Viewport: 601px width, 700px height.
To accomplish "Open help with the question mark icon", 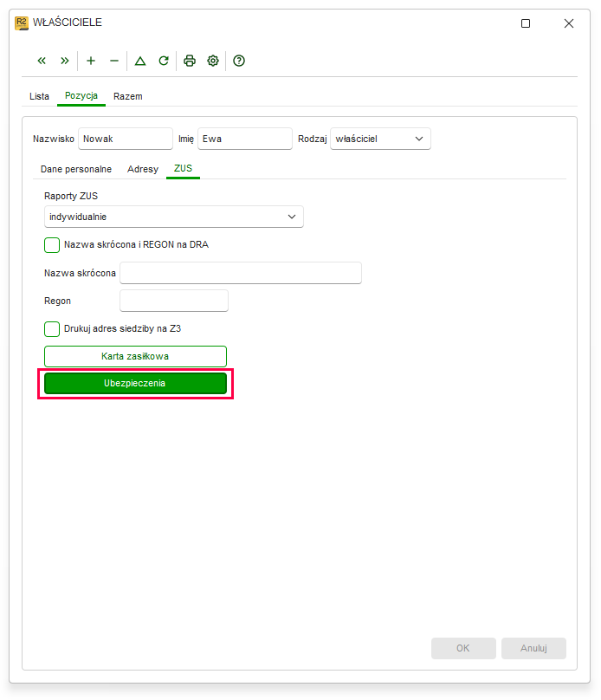I will (239, 61).
